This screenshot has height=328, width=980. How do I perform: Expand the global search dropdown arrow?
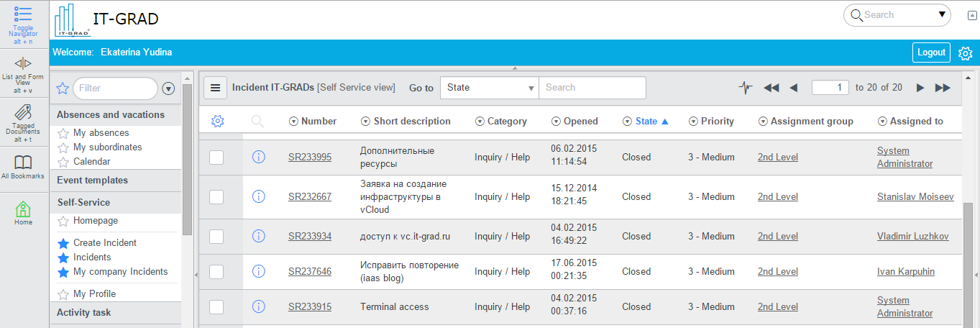pos(942,14)
